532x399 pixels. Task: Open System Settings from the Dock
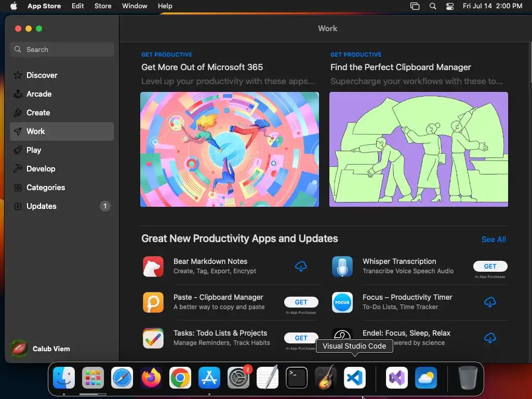[238, 378]
